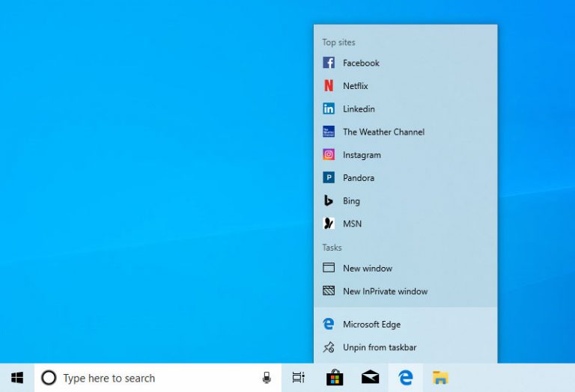Open a New InPrivate window
The height and width of the screenshot is (392, 575).
tap(385, 292)
